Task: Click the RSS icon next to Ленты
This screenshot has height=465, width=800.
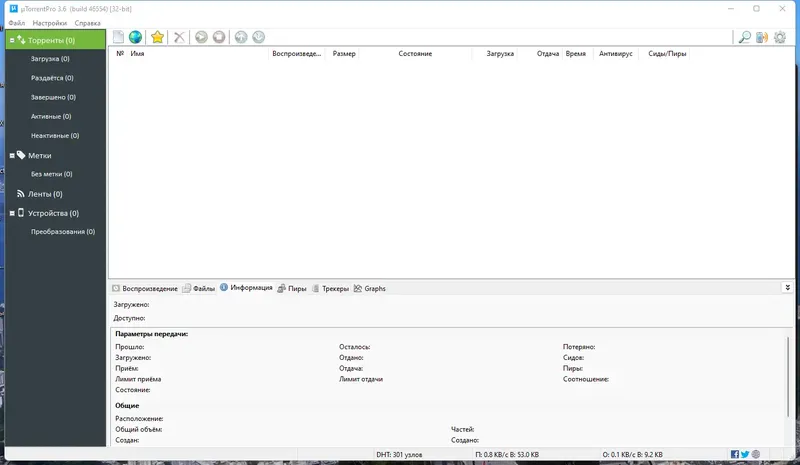Action: pyautogui.click(x=20, y=193)
